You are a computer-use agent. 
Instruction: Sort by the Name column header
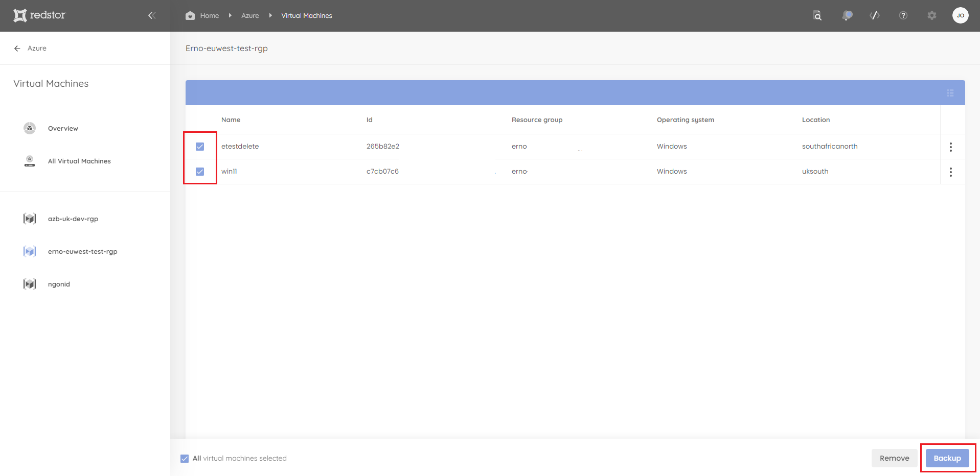(x=231, y=120)
